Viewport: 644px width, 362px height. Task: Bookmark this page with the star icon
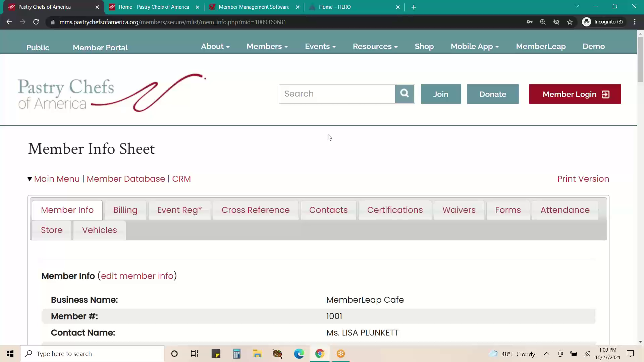tap(570, 22)
